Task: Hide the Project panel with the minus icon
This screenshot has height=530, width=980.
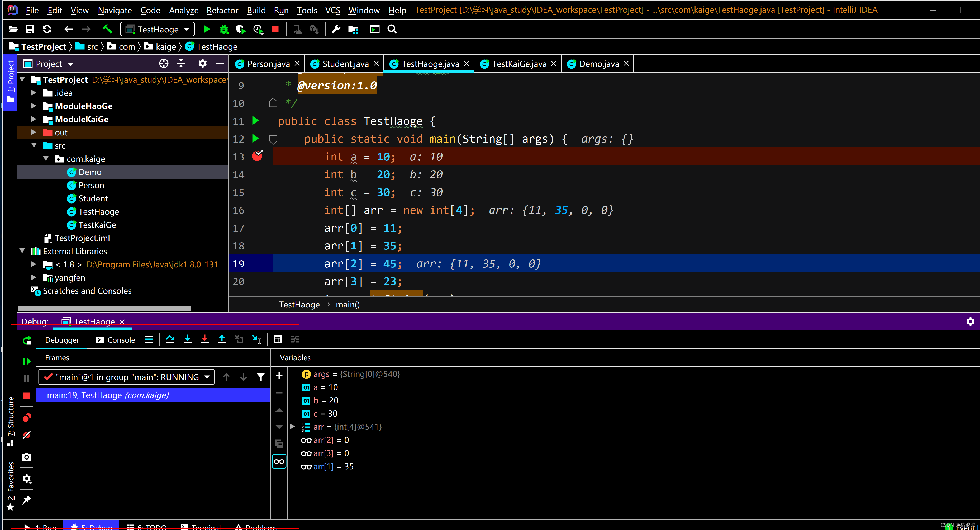Action: coord(220,64)
